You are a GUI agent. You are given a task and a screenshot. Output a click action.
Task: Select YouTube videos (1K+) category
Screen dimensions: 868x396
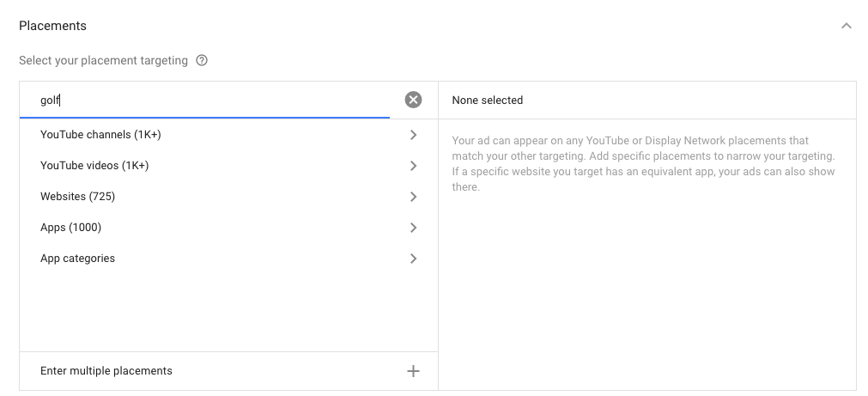pyautogui.click(x=94, y=166)
